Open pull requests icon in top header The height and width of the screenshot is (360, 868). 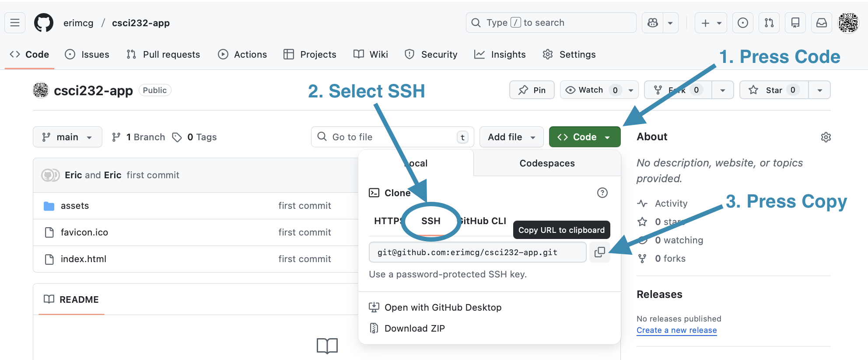[x=769, y=23]
